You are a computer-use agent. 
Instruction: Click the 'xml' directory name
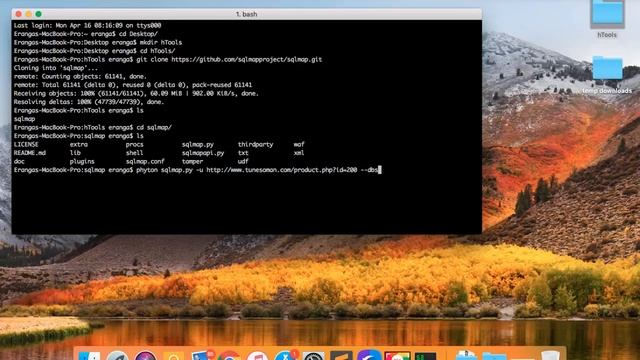coord(299,153)
